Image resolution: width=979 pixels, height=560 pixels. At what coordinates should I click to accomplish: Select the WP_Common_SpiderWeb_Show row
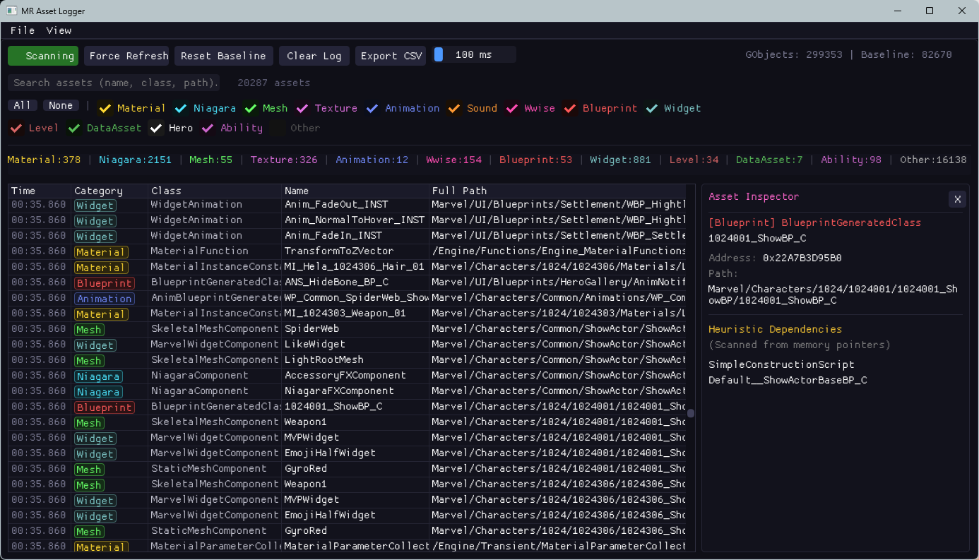pyautogui.click(x=347, y=297)
